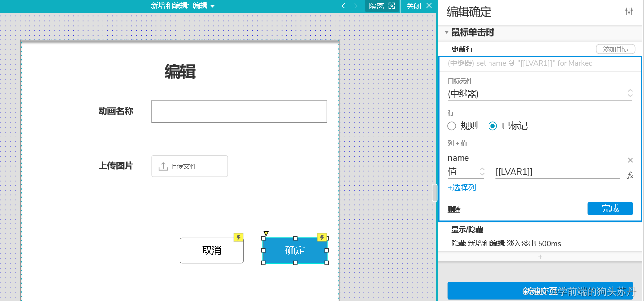Select the bottom-right resize handle of 确定

point(327,263)
